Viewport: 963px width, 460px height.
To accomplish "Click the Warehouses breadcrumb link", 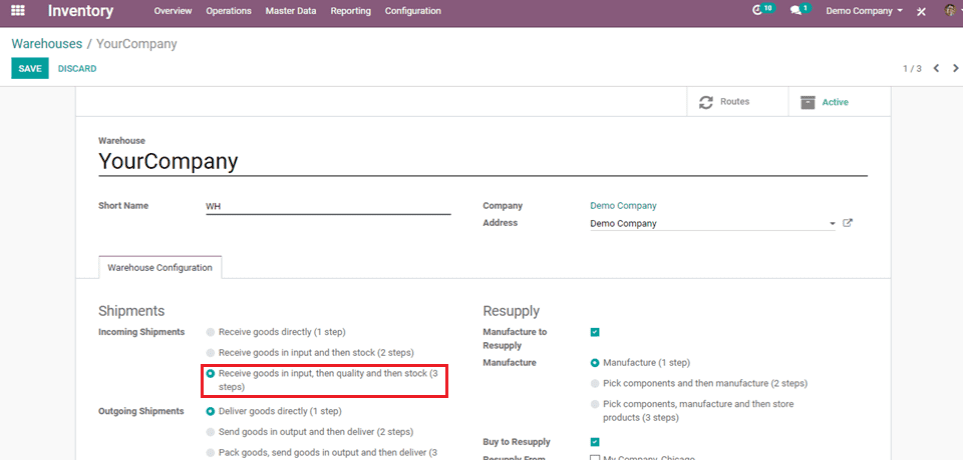I will pyautogui.click(x=46, y=44).
